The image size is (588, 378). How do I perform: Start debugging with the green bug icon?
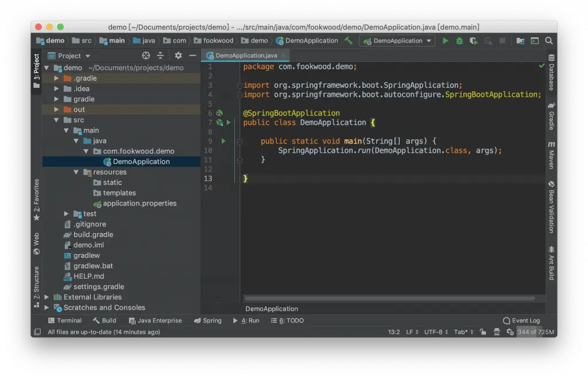tap(459, 41)
